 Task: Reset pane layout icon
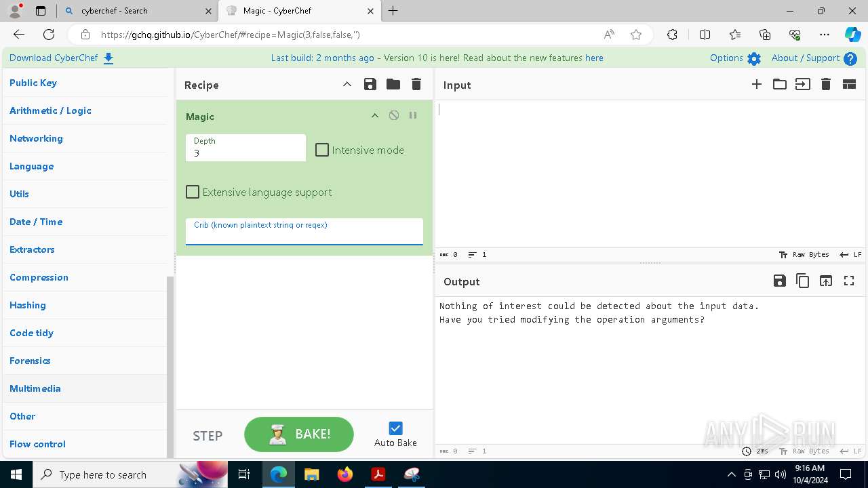(x=849, y=84)
